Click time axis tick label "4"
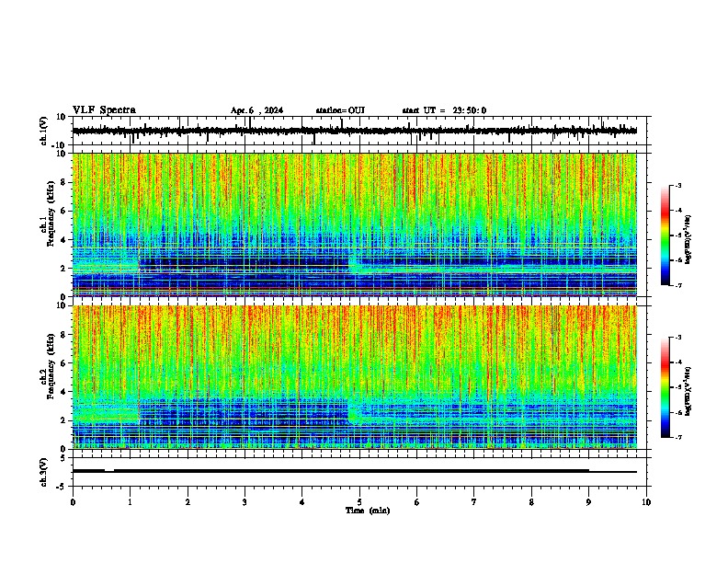The height and width of the screenshot is (563, 728). click(x=302, y=502)
